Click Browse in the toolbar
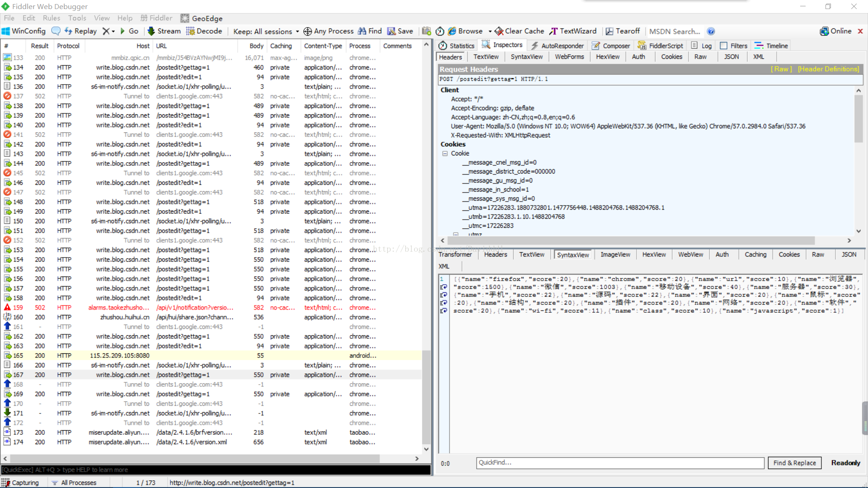Screen dimensions: 868x488 (x=465, y=31)
